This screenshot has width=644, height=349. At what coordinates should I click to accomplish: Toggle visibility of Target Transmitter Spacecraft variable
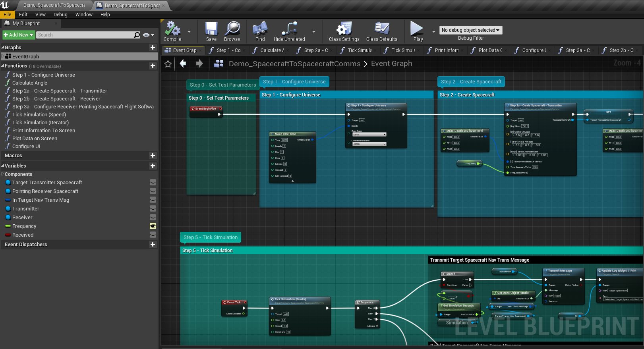[153, 182]
